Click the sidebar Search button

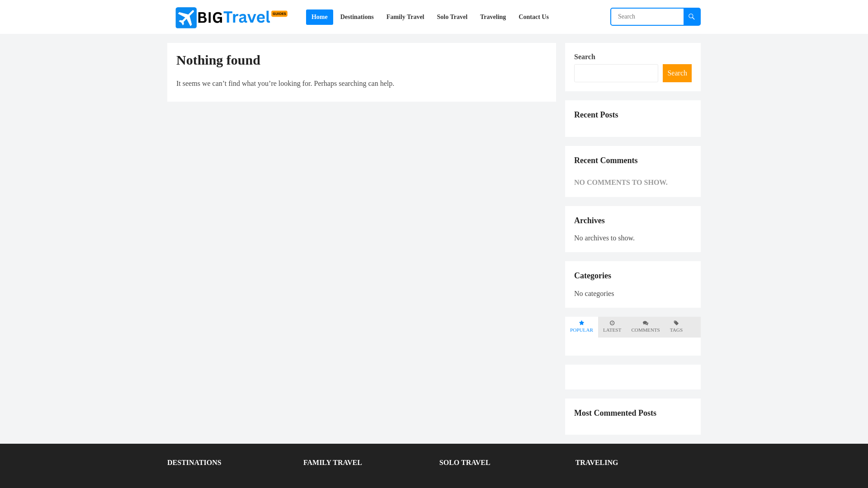(677, 73)
